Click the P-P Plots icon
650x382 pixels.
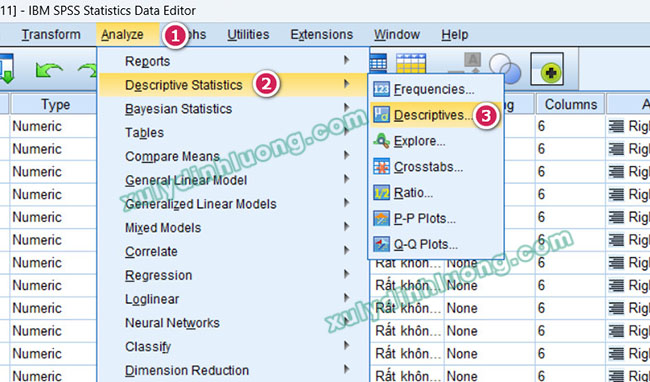click(x=381, y=218)
